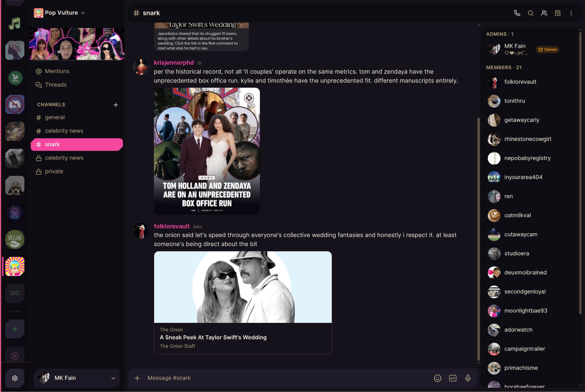
Task: Start a voice call in snark
Action: click(x=517, y=13)
